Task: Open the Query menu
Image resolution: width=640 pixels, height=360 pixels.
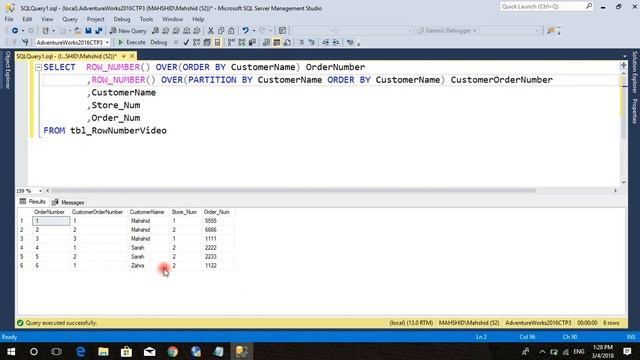Action: coord(70,19)
